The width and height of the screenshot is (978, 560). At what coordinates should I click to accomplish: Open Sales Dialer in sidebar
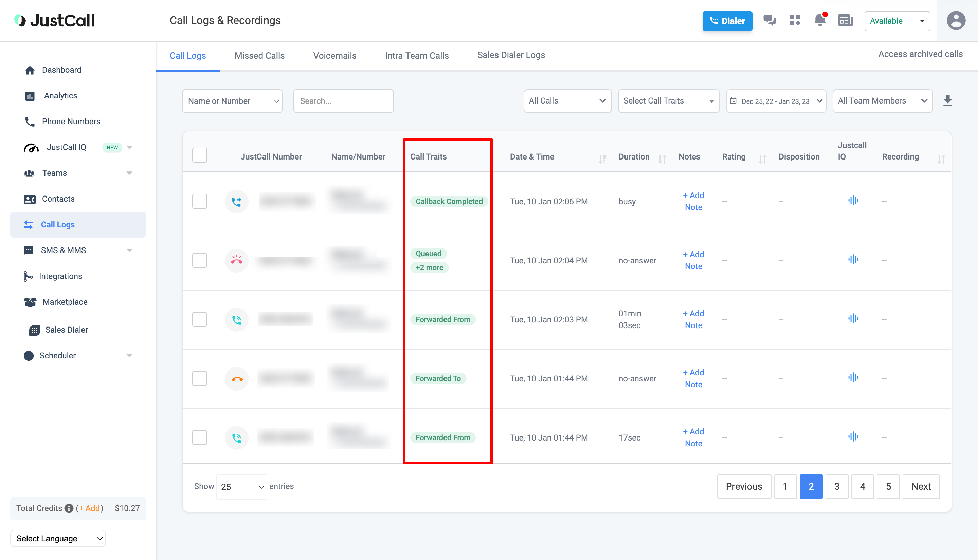(x=67, y=330)
